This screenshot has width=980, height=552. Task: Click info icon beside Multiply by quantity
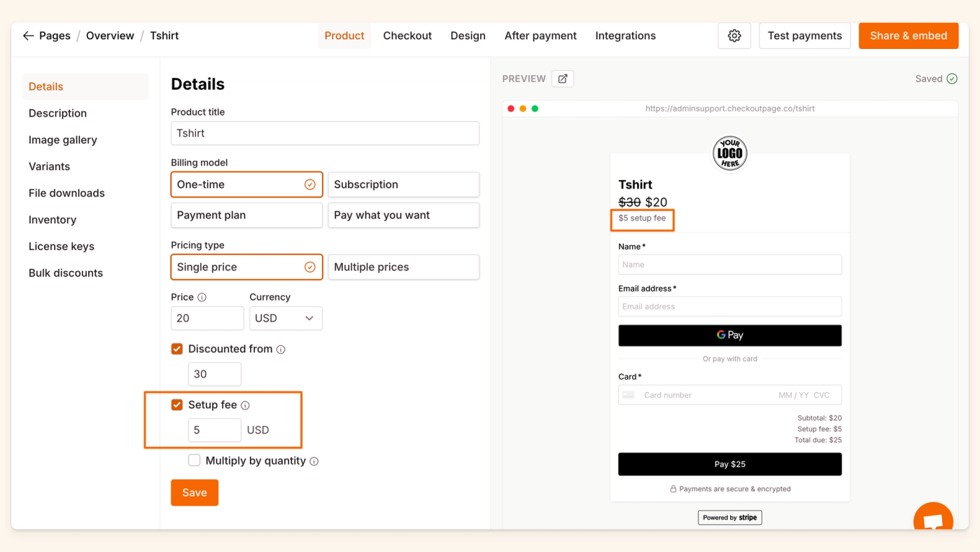coord(314,462)
